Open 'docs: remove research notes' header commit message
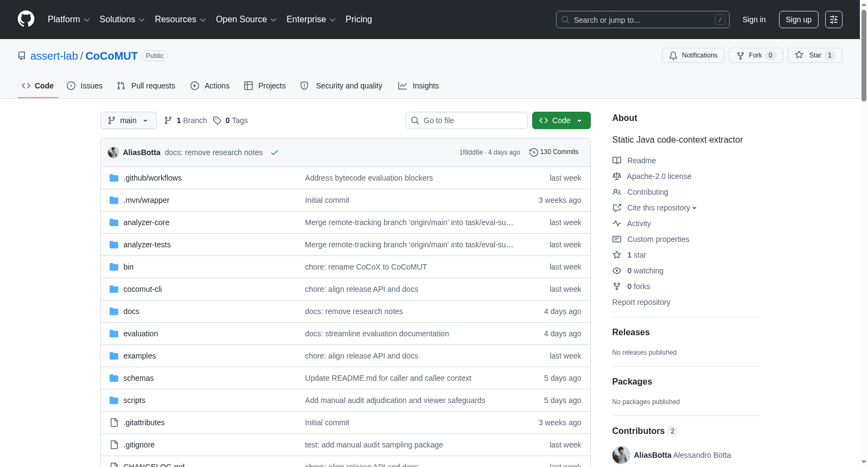This screenshot has height=467, width=868. (214, 152)
